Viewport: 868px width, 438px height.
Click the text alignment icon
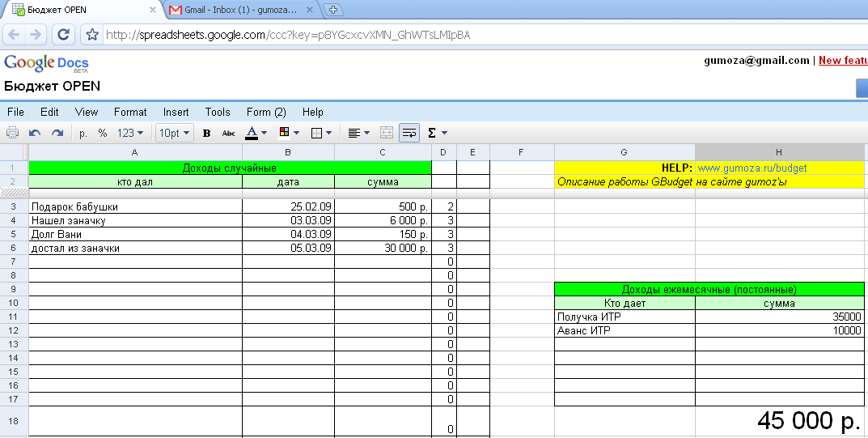[354, 133]
